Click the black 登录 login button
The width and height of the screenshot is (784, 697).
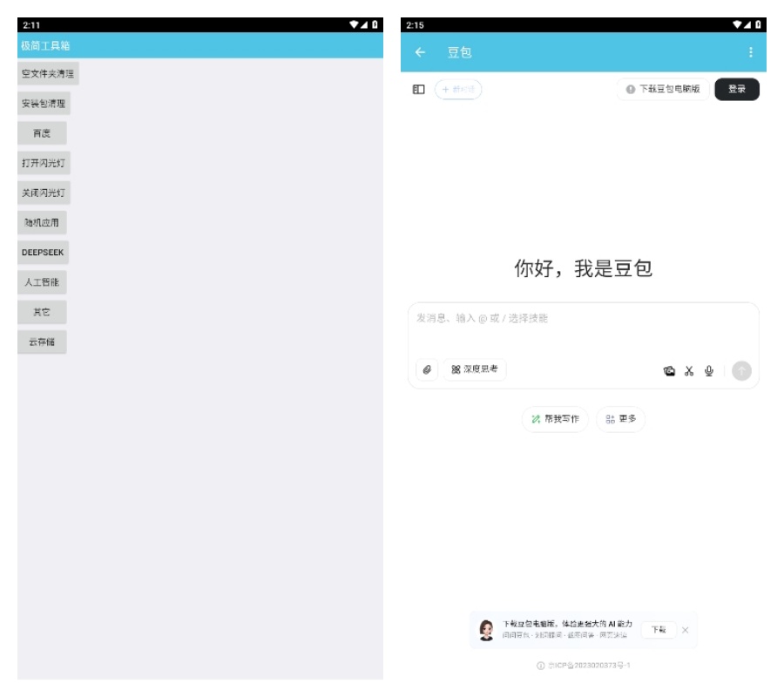pos(736,89)
